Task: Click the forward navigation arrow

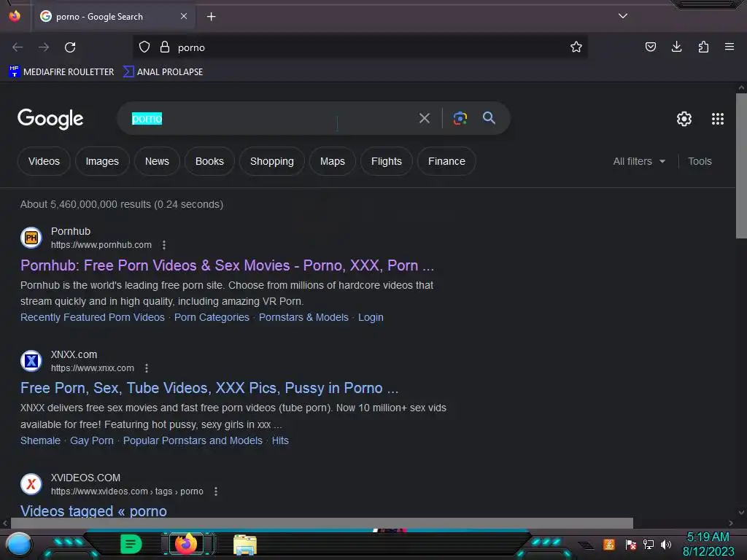Action: pyautogui.click(x=44, y=47)
